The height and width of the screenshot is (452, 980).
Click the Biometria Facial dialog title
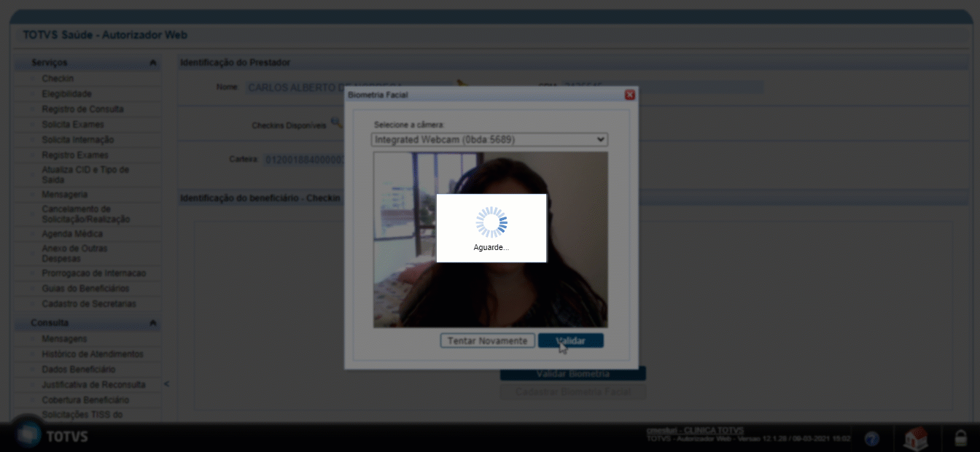378,95
